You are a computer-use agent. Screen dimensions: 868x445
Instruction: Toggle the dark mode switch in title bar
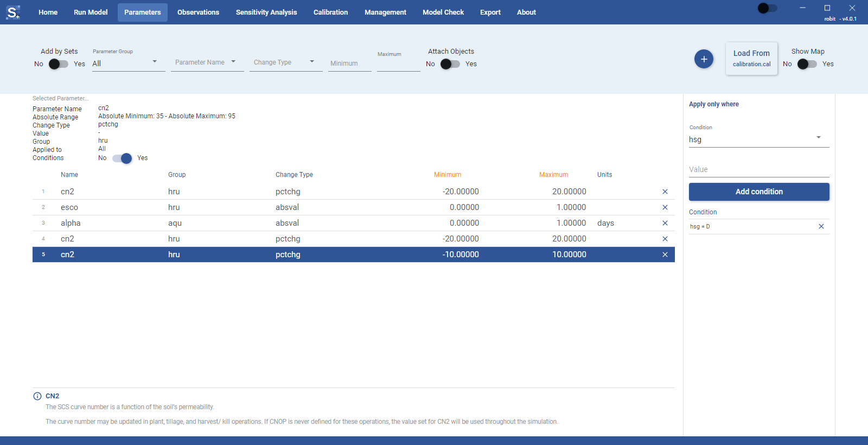pos(768,8)
